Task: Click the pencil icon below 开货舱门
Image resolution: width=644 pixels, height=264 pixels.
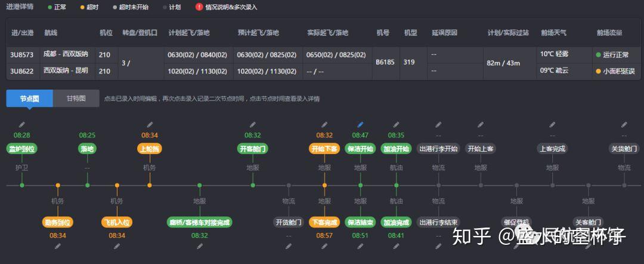Action: pyautogui.click(x=289, y=246)
